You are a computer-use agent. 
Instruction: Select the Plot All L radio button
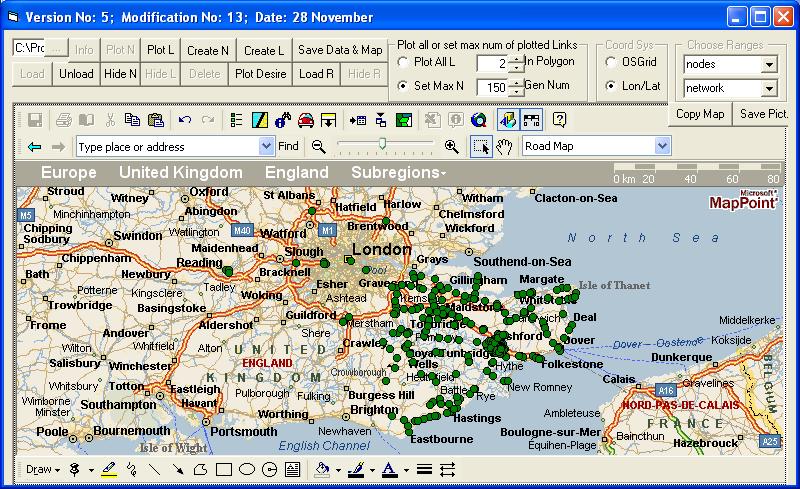pyautogui.click(x=403, y=62)
